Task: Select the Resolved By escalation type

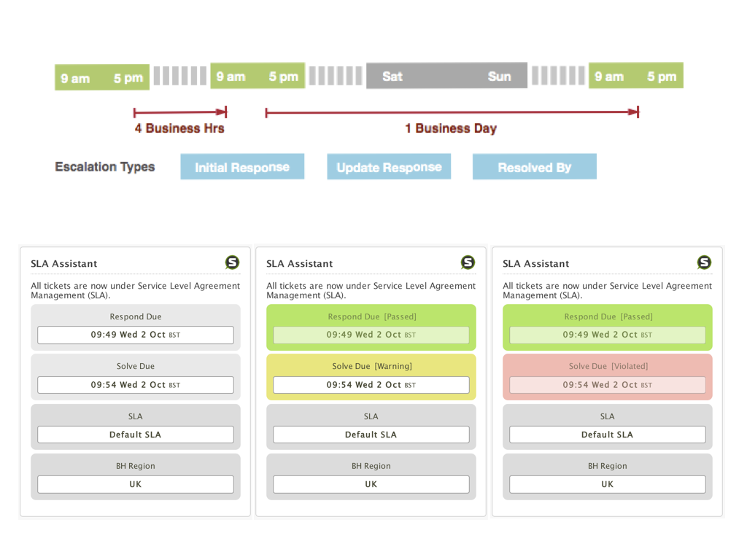Action: point(535,167)
